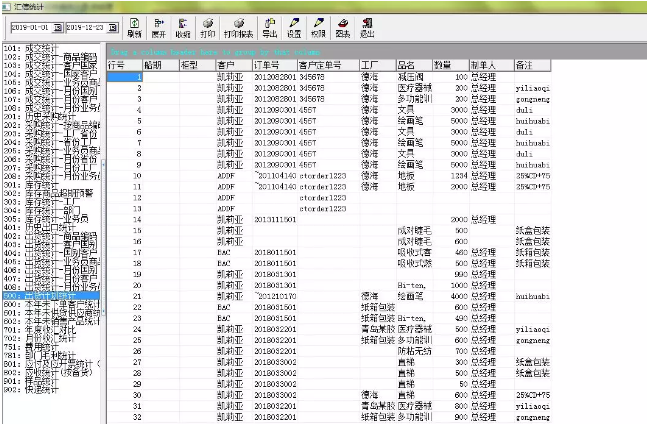Select report 101: 成交统计 in list

click(x=31, y=48)
